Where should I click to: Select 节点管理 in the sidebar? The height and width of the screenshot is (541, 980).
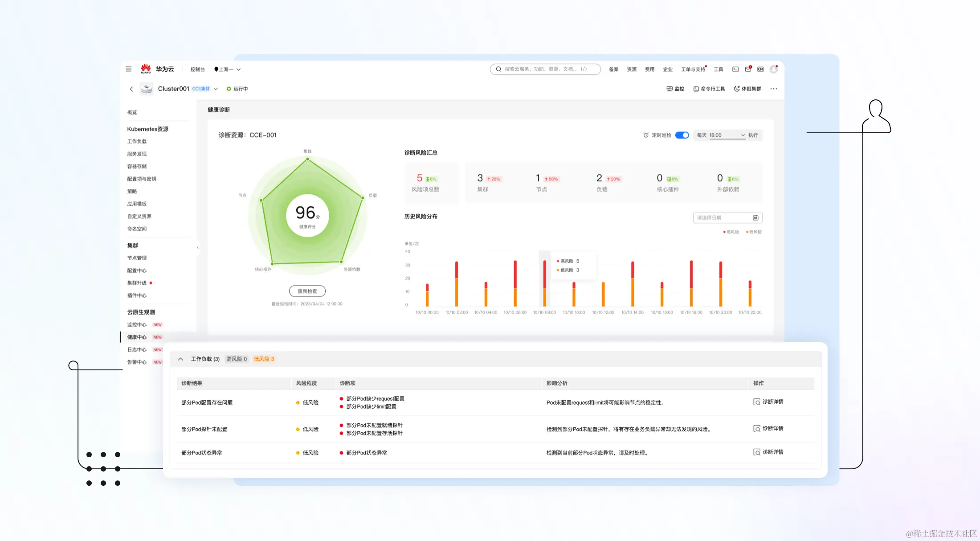pyautogui.click(x=137, y=258)
